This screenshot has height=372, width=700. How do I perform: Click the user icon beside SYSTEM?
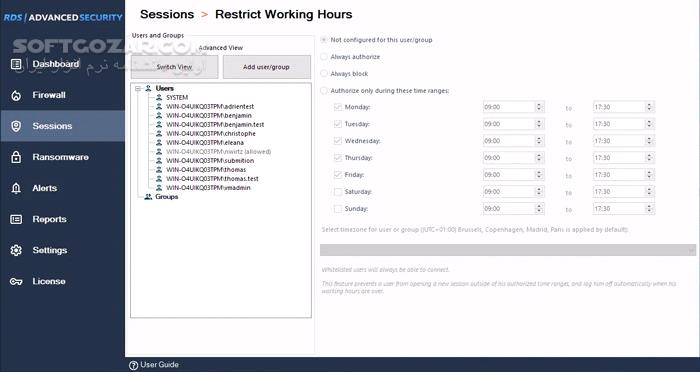click(158, 97)
